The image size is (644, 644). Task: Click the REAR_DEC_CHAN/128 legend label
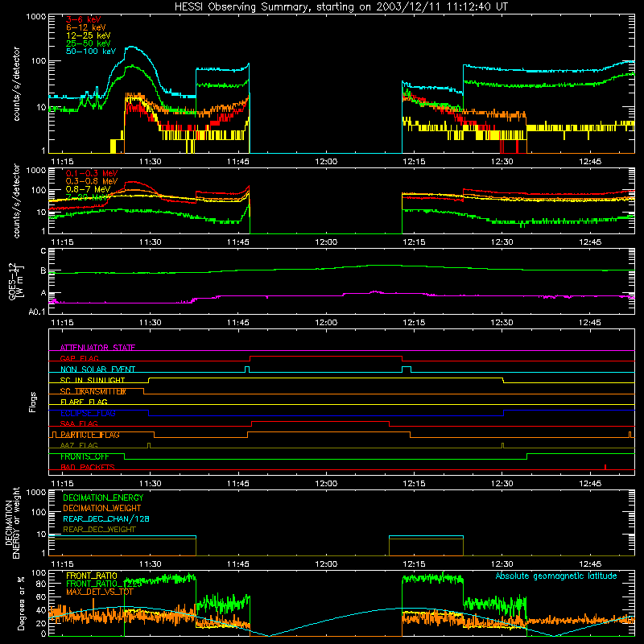pyautogui.click(x=106, y=518)
